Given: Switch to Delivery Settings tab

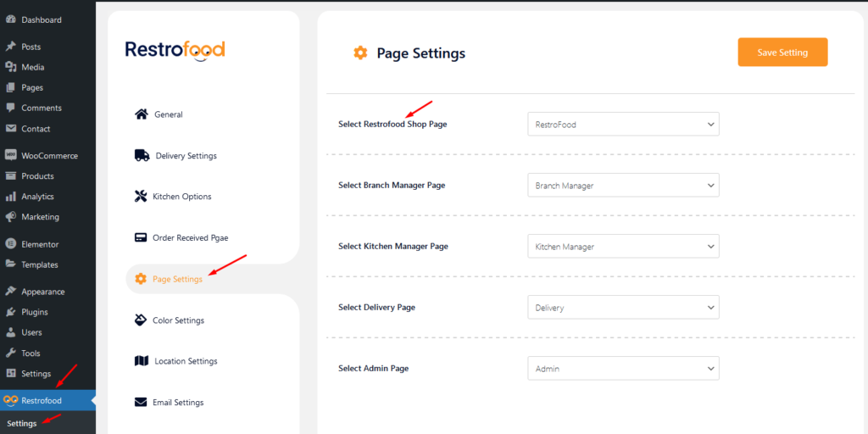Looking at the screenshot, I should coord(186,156).
